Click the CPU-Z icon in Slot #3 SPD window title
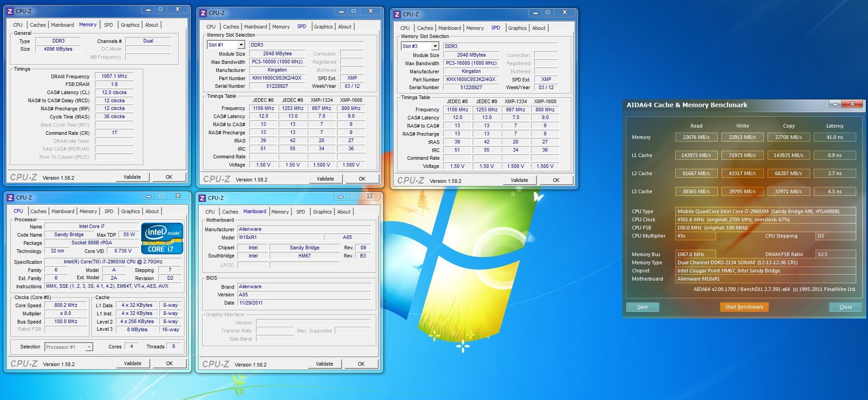 397,14
